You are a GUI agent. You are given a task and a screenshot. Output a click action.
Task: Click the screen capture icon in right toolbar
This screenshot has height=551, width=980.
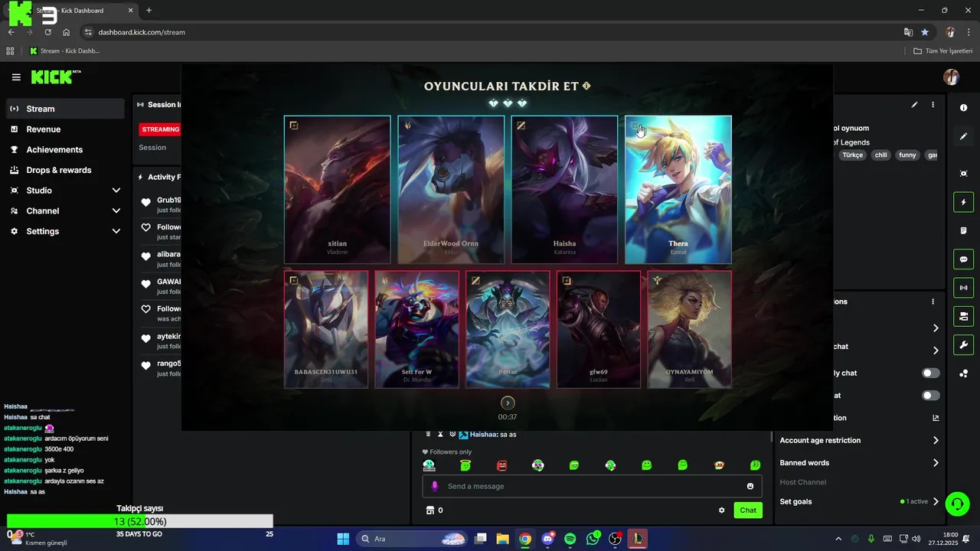point(964,174)
